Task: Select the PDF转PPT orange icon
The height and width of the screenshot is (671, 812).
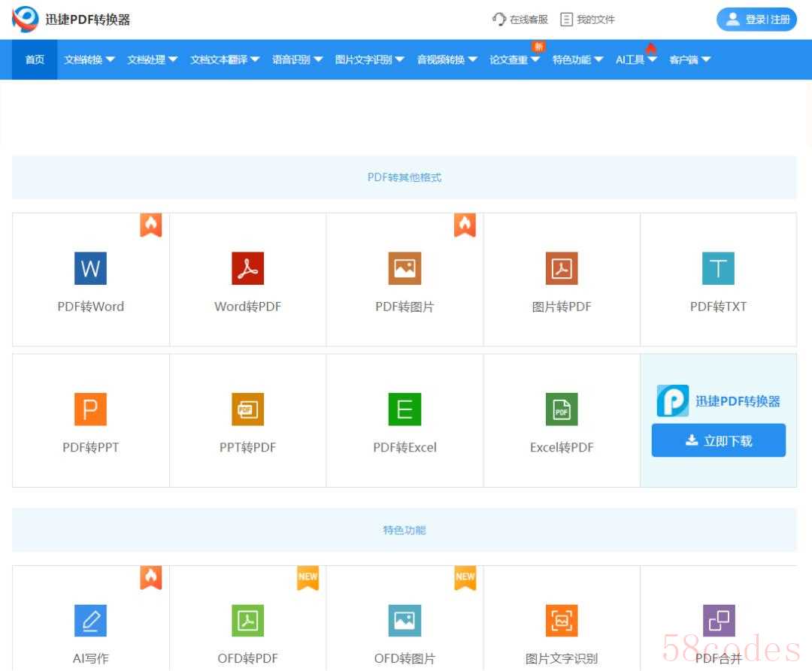Action: click(x=90, y=410)
